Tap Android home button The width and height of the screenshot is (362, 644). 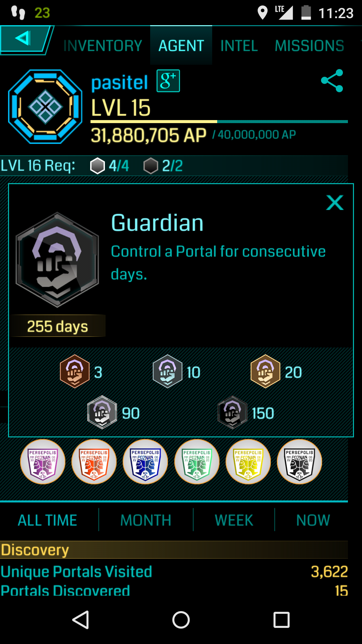[x=181, y=620]
